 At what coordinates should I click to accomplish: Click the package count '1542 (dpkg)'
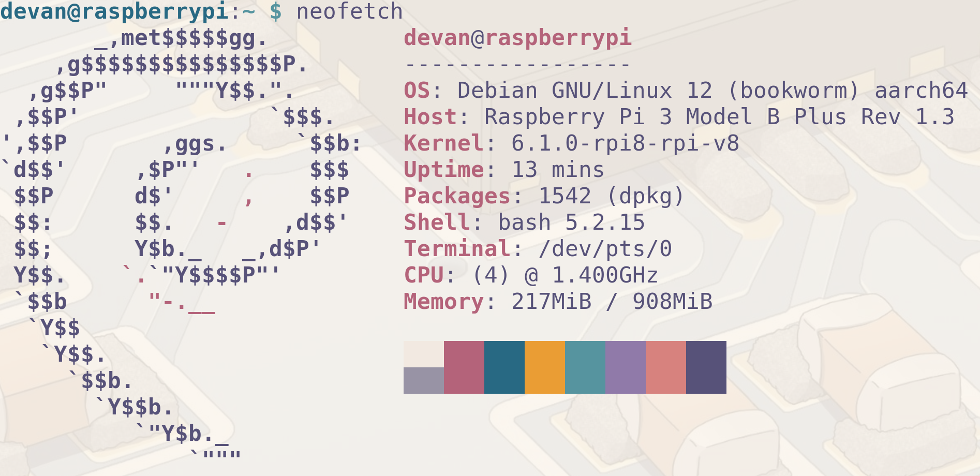click(612, 197)
